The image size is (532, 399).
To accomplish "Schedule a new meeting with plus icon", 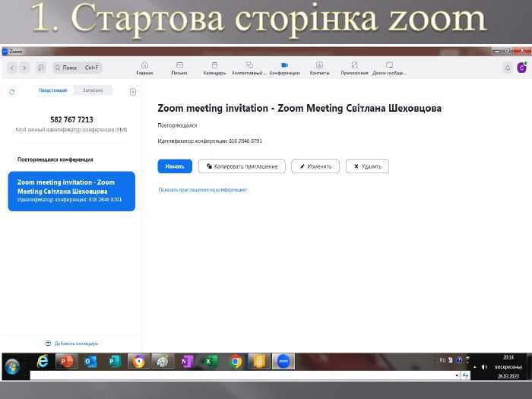I will pos(133,92).
